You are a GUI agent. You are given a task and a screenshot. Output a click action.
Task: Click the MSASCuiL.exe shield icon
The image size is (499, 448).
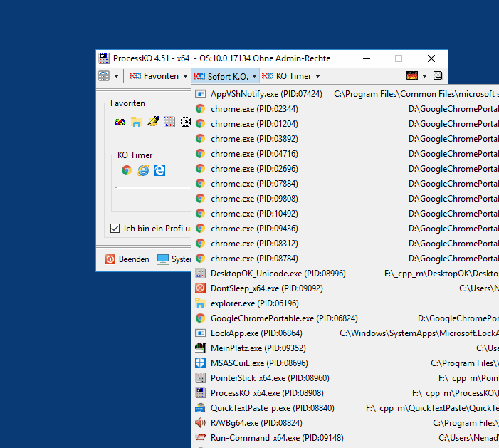click(200, 363)
